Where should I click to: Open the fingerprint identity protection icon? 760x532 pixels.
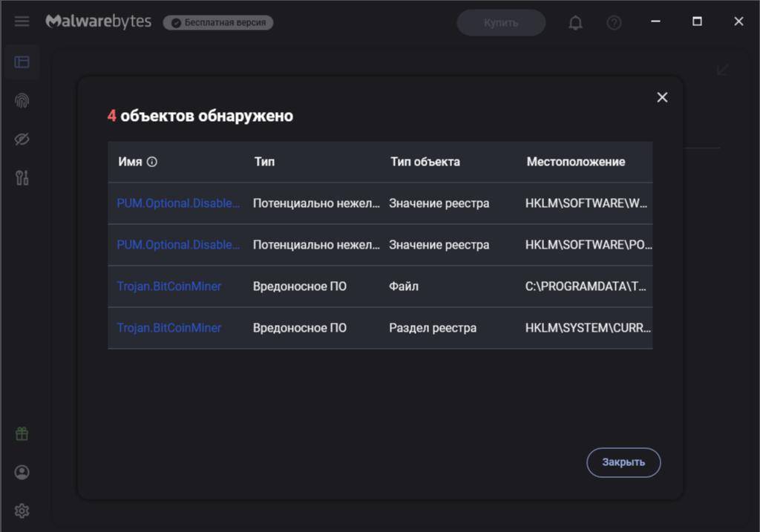pos(22,101)
